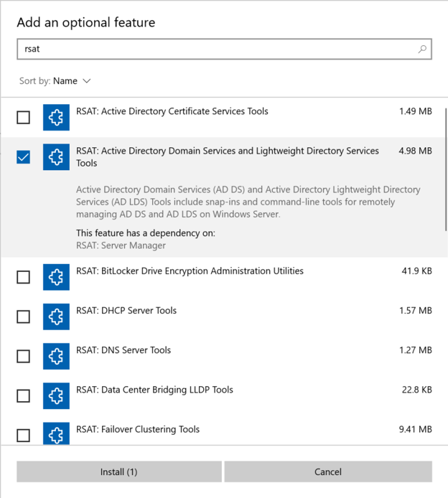Tick the DNS Server Tools checkbox
The height and width of the screenshot is (498, 448).
(24, 356)
